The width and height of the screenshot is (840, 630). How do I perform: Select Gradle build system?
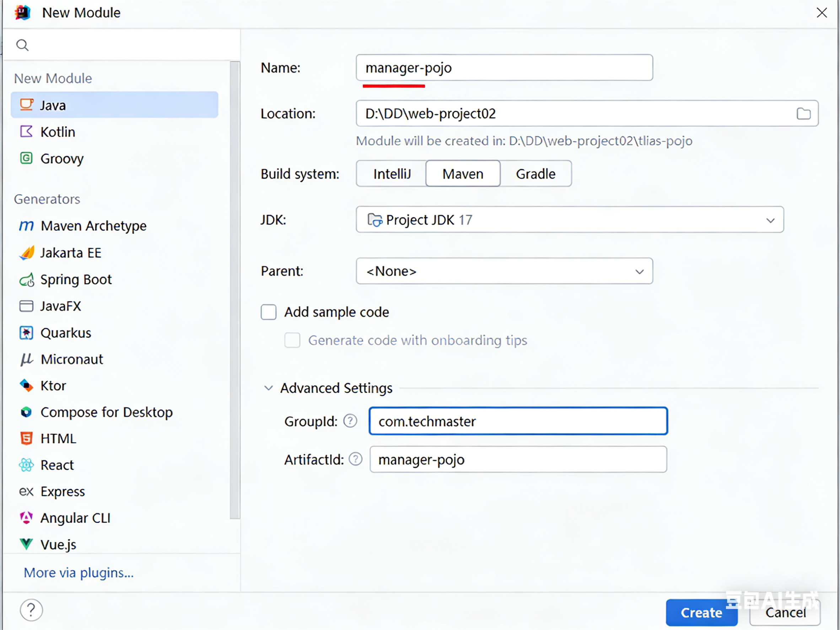(x=535, y=174)
